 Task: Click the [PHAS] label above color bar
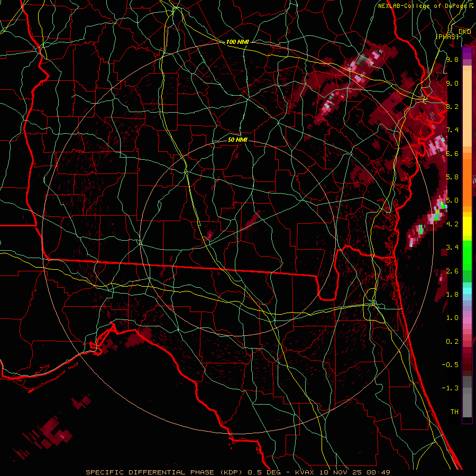click(447, 36)
